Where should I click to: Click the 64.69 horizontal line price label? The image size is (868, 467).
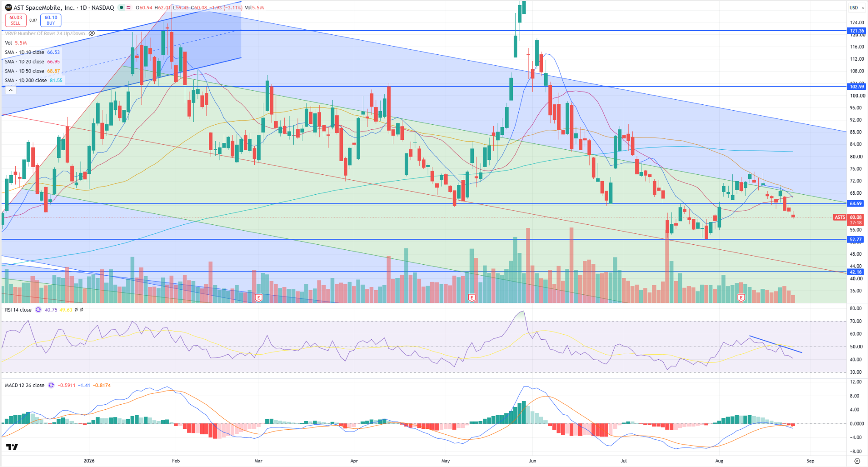pyautogui.click(x=856, y=204)
